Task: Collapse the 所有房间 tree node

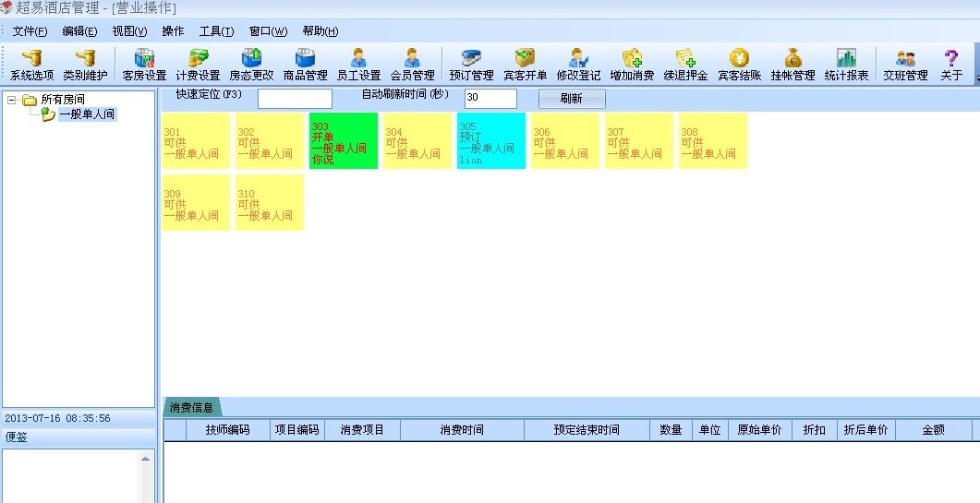Action: pos(12,100)
